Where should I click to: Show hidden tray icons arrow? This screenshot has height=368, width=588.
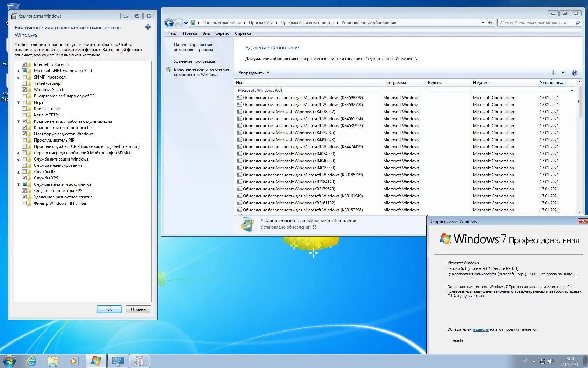click(x=534, y=361)
